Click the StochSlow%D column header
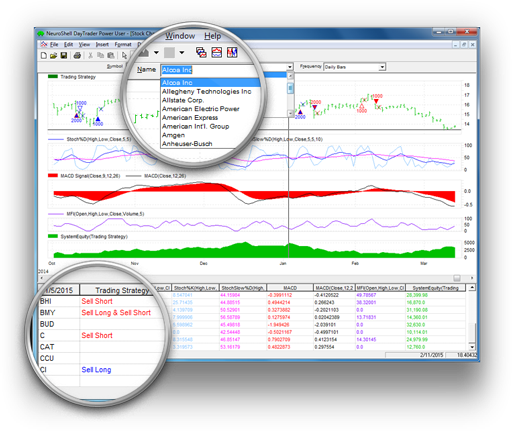Screen dimensions: 512x431 tap(243, 288)
